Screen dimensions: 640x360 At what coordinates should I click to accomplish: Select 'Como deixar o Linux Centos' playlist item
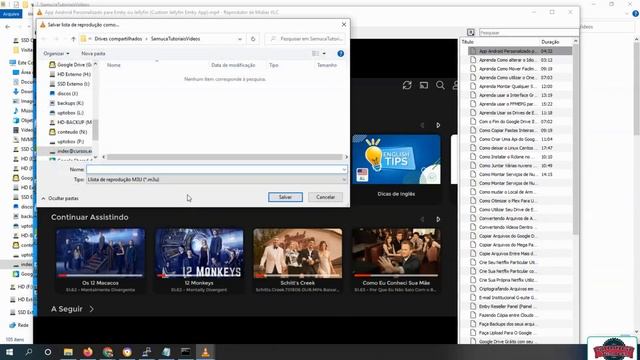[x=520, y=148]
